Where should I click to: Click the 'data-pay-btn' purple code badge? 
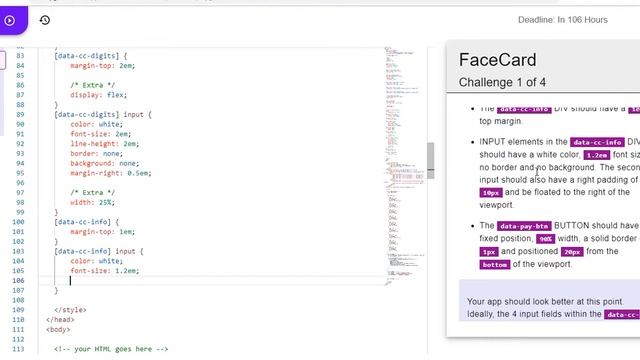coord(524,226)
